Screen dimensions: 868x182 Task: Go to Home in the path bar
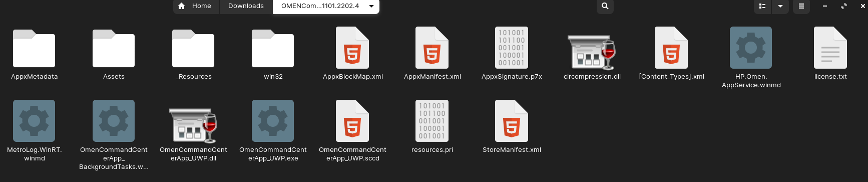point(196,6)
